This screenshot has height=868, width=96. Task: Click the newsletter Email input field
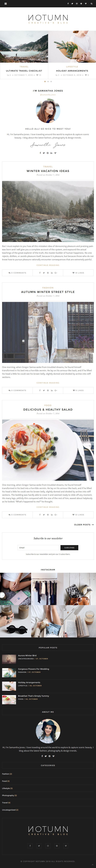pyautogui.click(x=39, y=548)
